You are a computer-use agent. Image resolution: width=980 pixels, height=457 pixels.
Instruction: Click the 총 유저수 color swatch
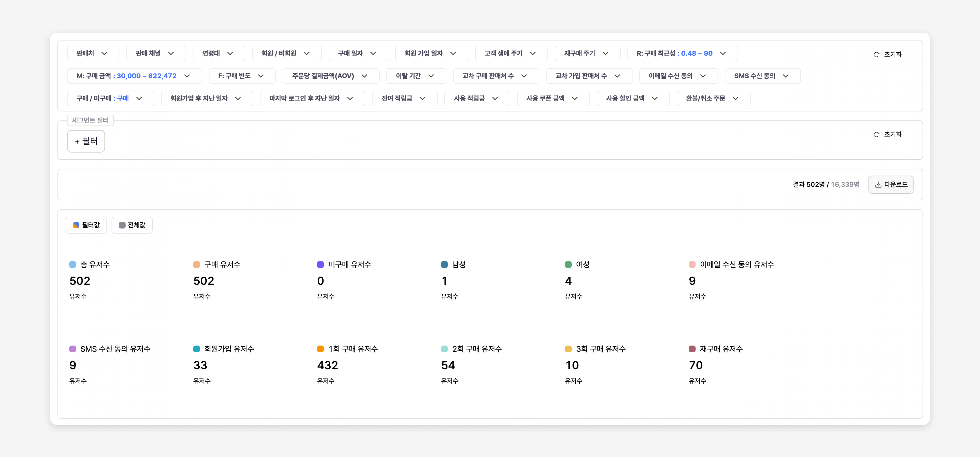coord(73,264)
